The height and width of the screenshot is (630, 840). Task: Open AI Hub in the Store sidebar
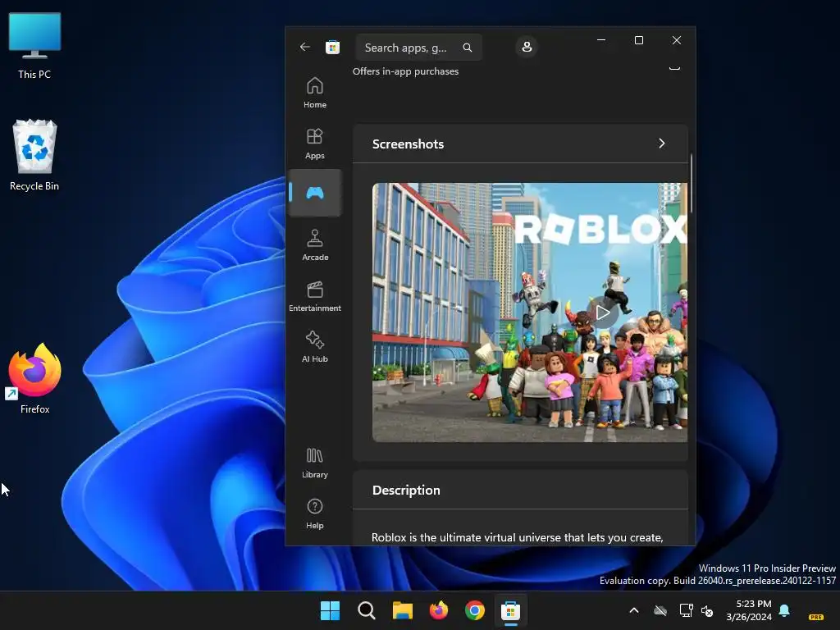point(315,347)
